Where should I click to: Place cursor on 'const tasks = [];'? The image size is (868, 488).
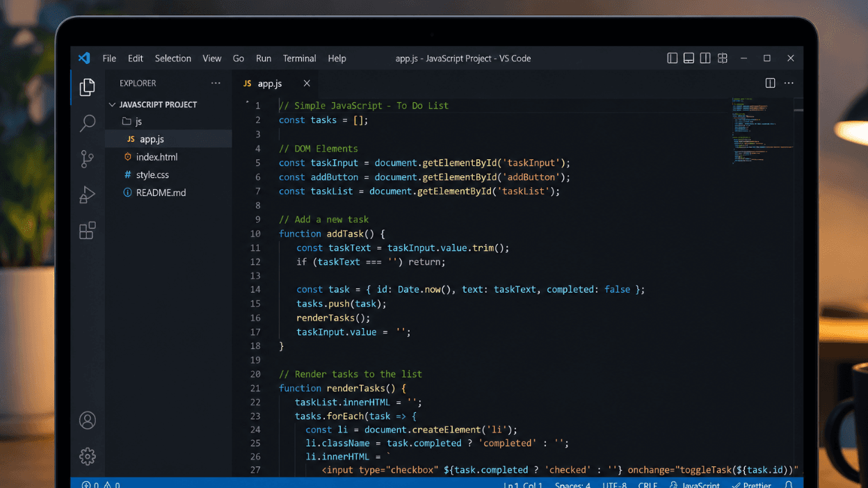323,120
